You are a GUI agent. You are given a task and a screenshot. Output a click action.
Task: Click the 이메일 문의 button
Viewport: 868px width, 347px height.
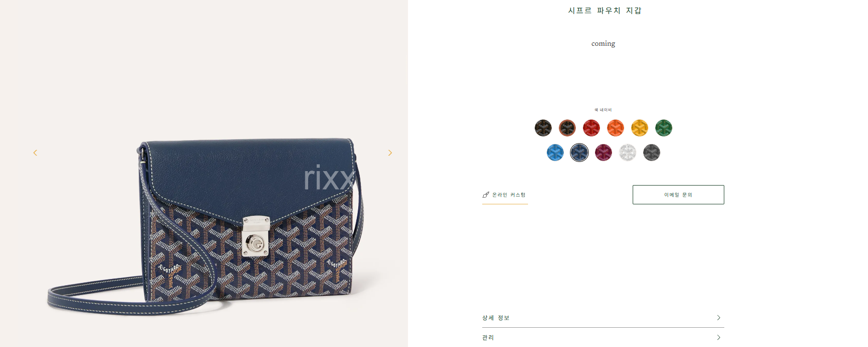[678, 195]
